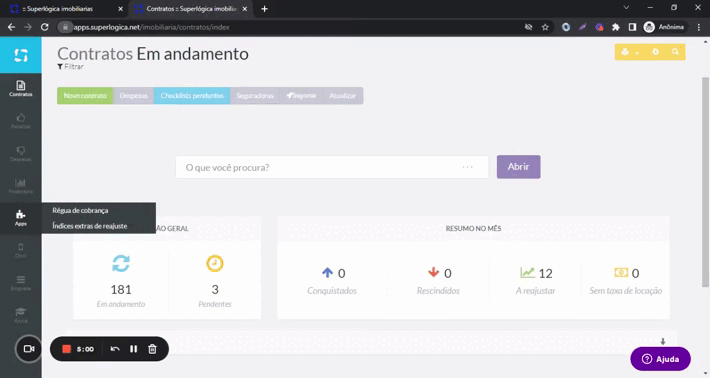The height and width of the screenshot is (378, 710).
Task: Open the Chrome three-dot menu
Action: (699, 27)
